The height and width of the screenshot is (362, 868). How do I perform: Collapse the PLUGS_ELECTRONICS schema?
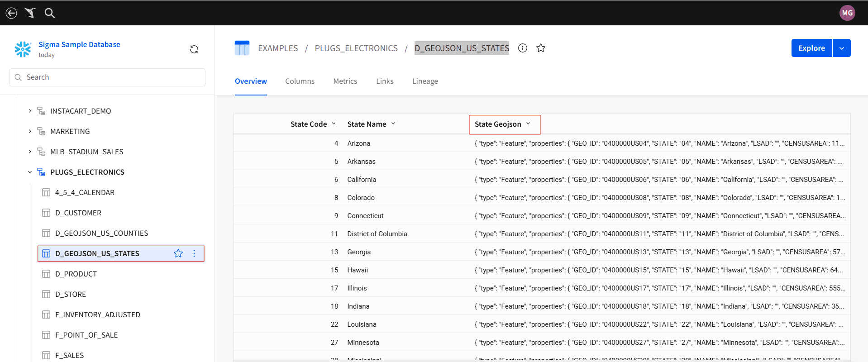coord(30,172)
